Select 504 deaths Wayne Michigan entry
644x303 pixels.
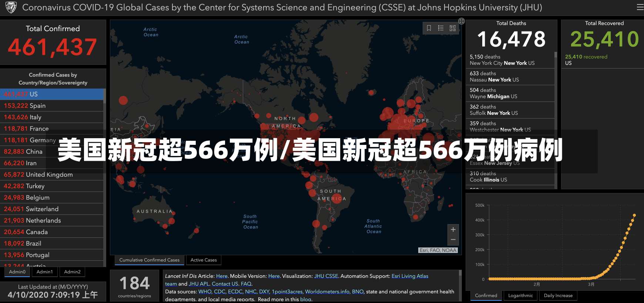[510, 93]
